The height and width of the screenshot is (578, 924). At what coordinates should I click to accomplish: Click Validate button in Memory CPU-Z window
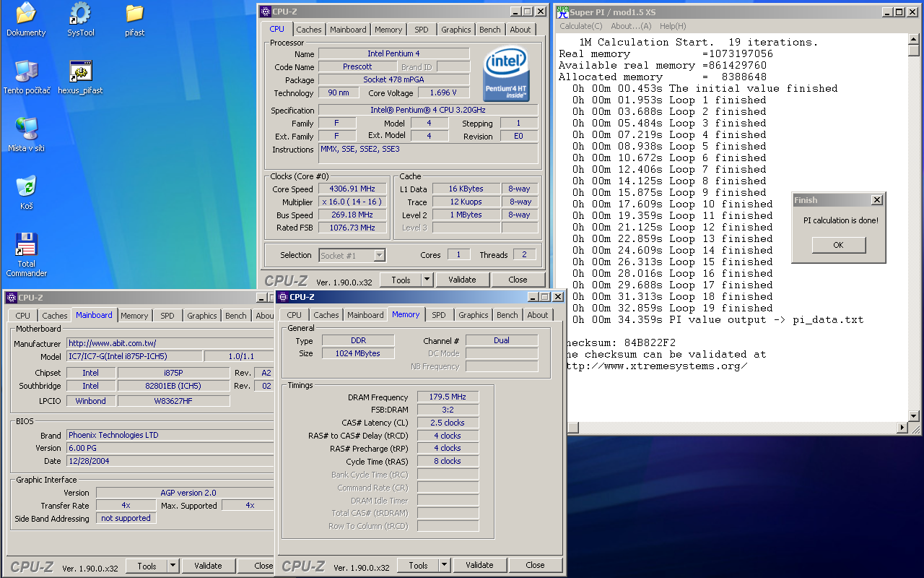[x=479, y=566]
